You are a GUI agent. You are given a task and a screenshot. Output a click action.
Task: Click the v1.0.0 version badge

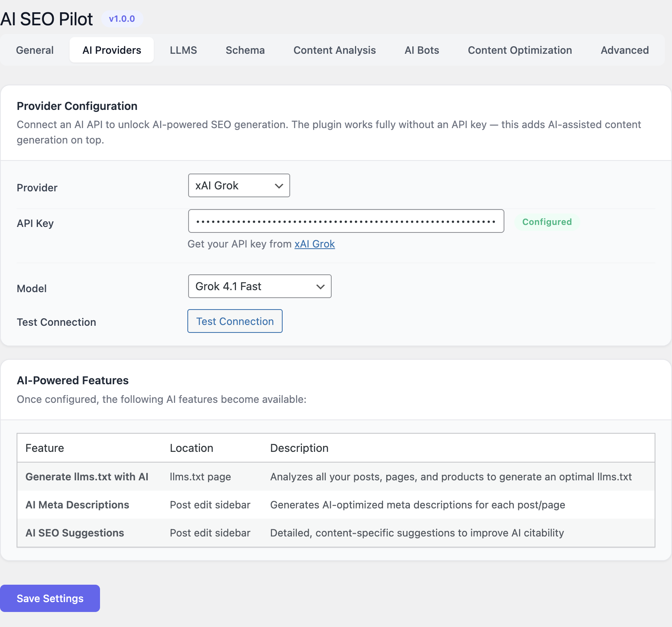pos(122,19)
